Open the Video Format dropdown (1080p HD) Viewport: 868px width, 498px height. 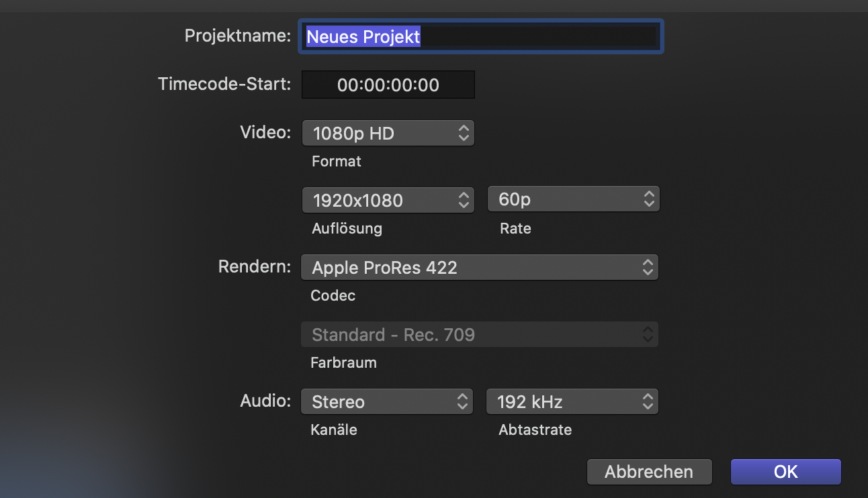pos(388,134)
